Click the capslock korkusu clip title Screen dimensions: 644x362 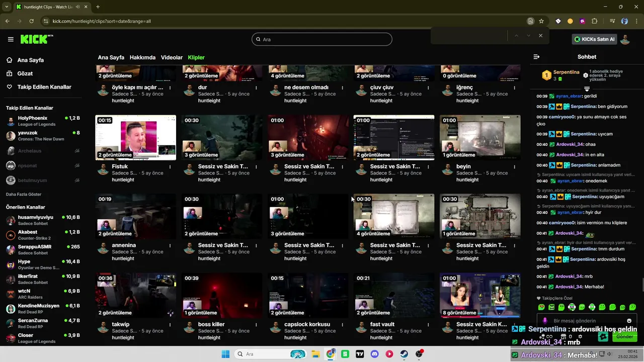click(307, 324)
